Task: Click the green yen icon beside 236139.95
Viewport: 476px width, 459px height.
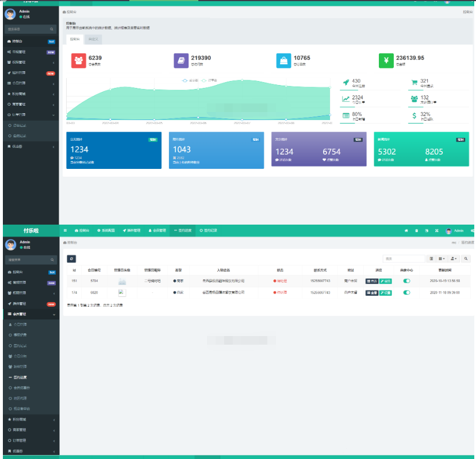Action: (386, 60)
